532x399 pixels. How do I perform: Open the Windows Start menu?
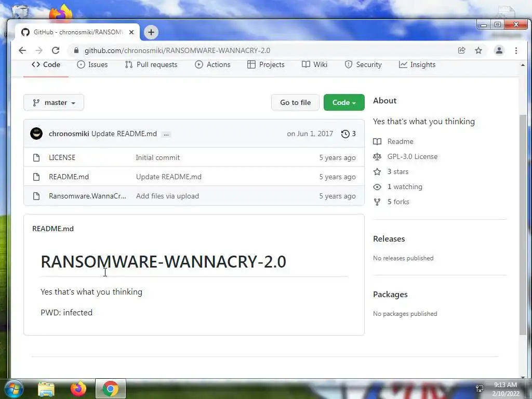(14, 389)
